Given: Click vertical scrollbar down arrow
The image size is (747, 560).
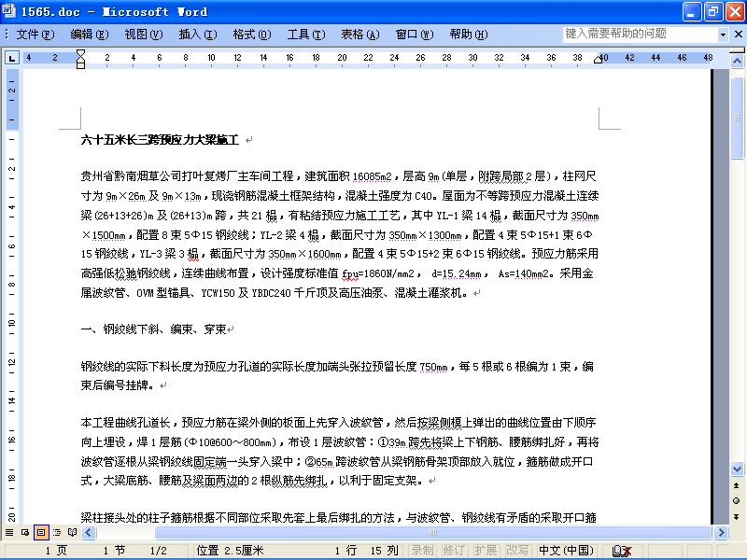Looking at the screenshot, I should pos(737,469).
